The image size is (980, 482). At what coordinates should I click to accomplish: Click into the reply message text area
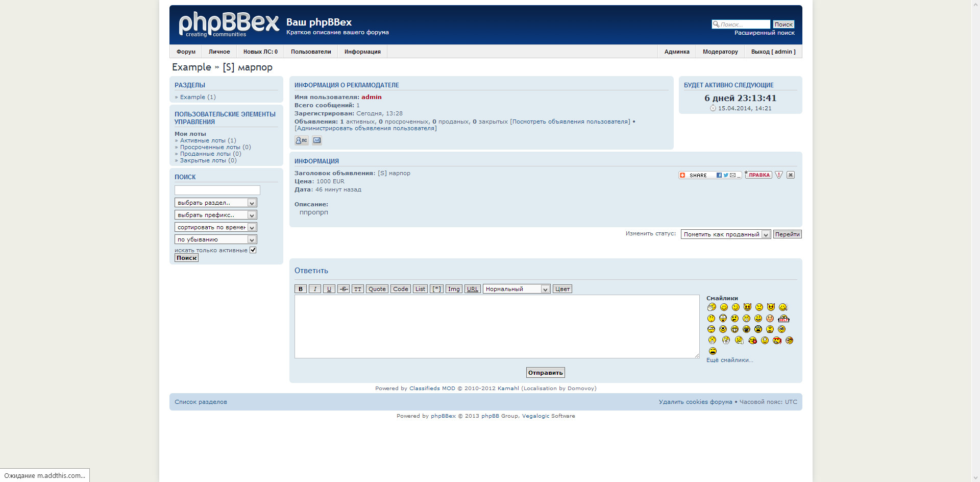coord(497,326)
